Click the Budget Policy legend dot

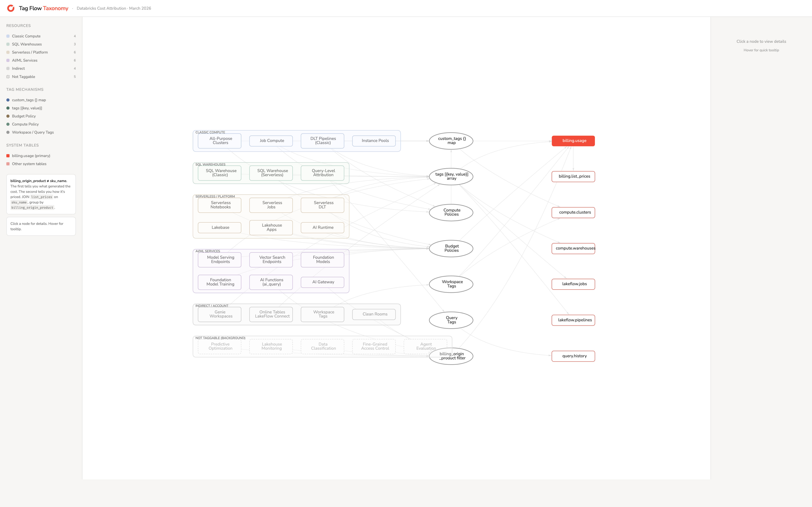[8, 116]
